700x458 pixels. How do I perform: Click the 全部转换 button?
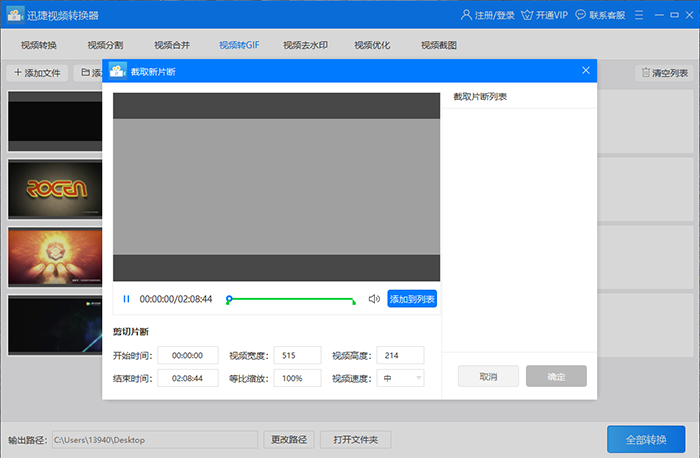coord(646,439)
